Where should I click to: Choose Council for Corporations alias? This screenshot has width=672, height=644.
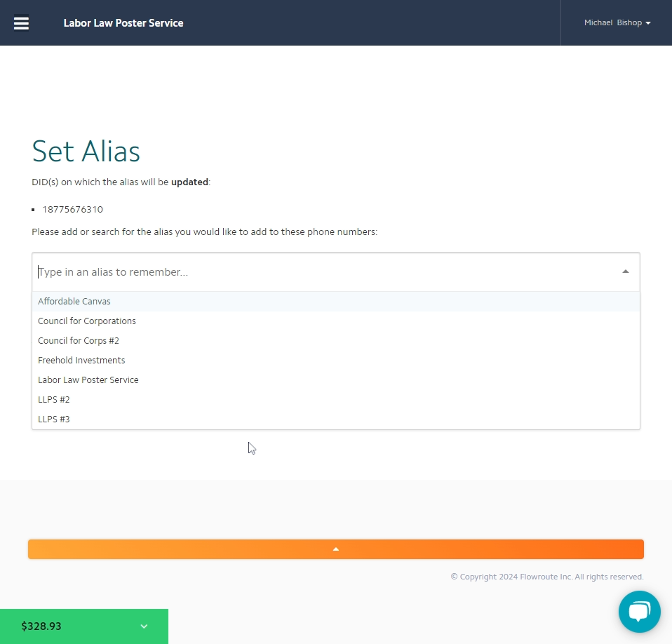pyautogui.click(x=87, y=321)
